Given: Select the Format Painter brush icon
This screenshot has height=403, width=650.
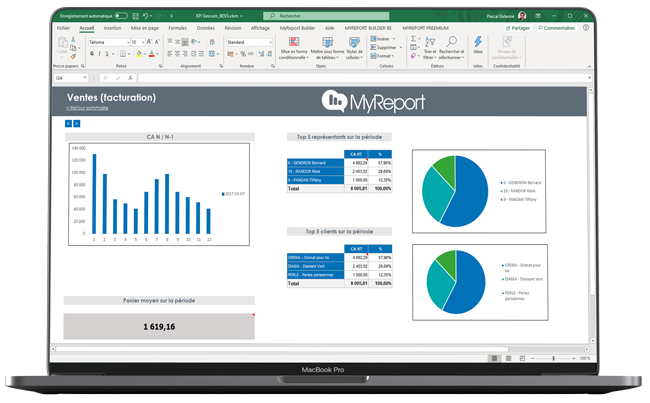Looking at the screenshot, I should 73,56.
